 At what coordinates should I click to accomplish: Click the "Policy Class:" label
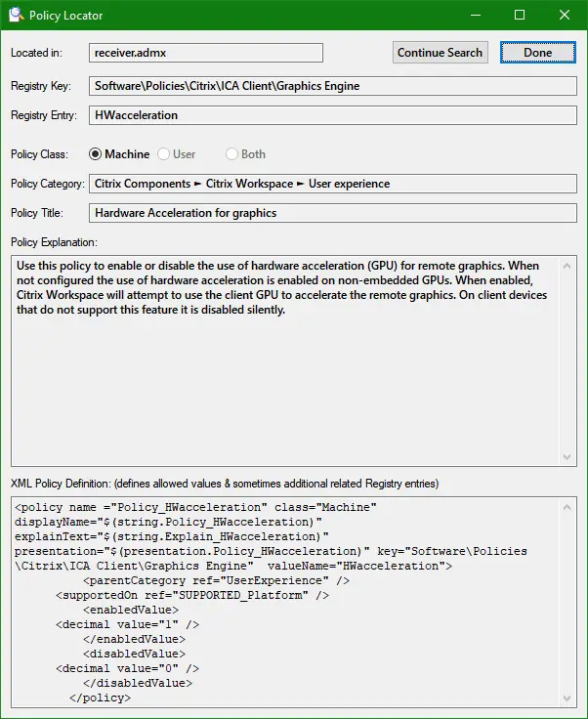point(39,154)
